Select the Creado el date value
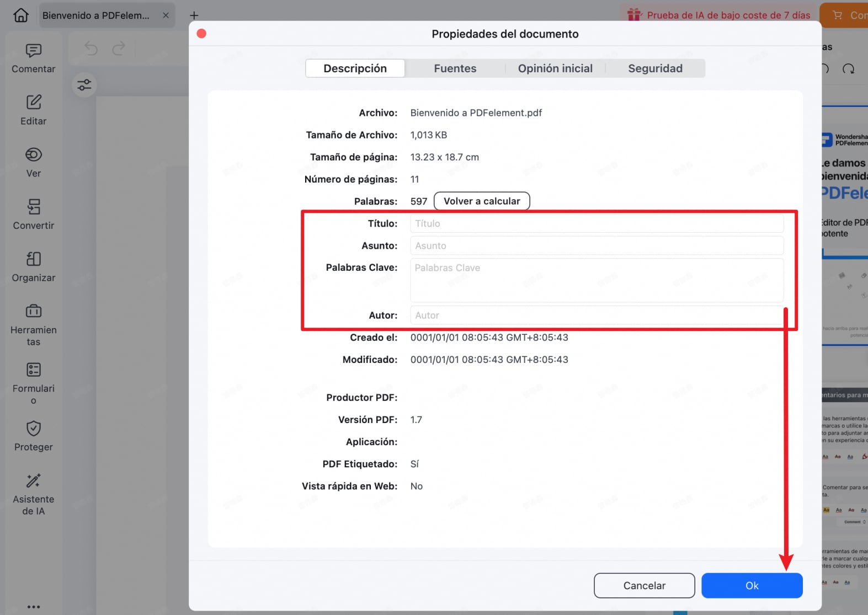This screenshot has height=615, width=868. (x=489, y=338)
